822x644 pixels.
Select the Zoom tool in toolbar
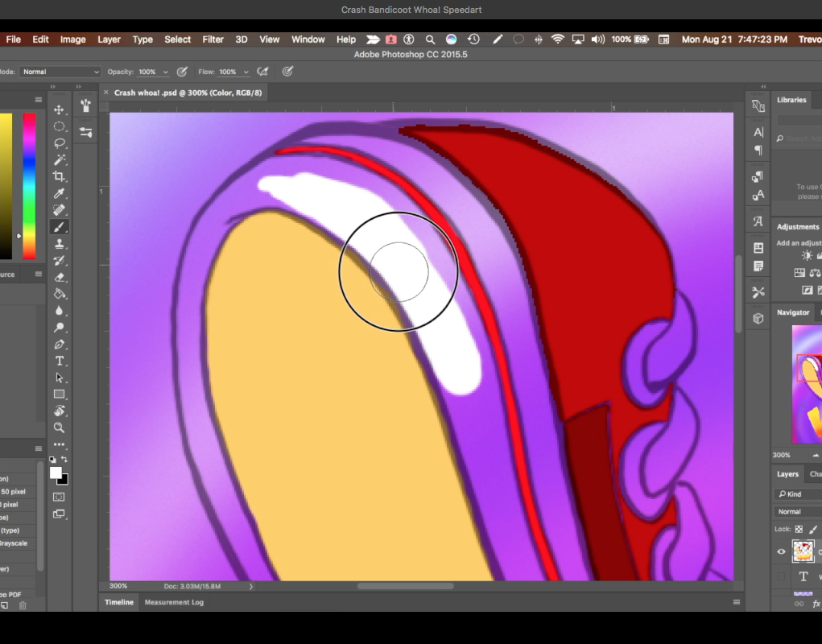point(60,427)
